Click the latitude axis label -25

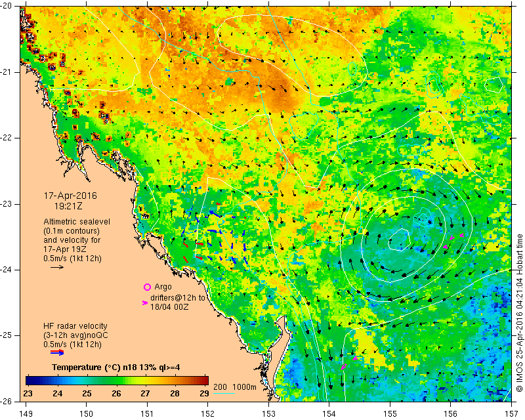[7, 336]
